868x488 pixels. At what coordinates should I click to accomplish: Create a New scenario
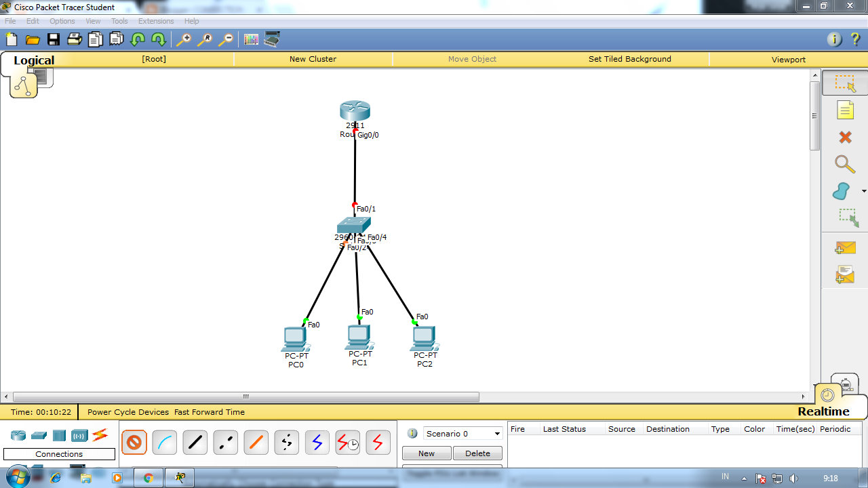click(426, 453)
